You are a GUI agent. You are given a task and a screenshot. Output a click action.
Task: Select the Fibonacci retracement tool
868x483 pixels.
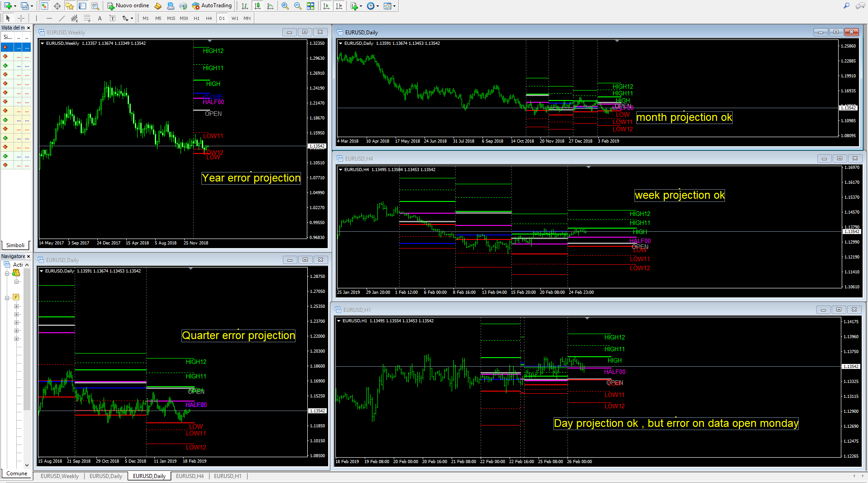pyautogui.click(x=87, y=18)
